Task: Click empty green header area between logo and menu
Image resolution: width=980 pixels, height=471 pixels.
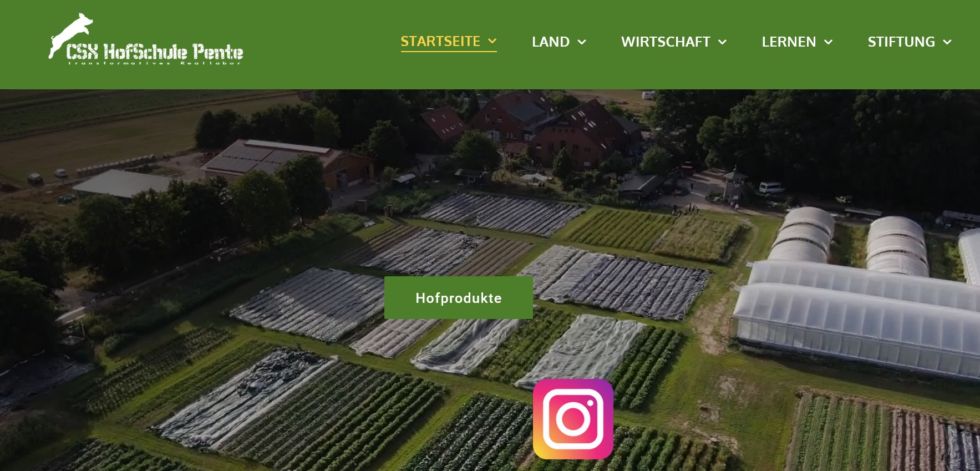Action: (322, 44)
